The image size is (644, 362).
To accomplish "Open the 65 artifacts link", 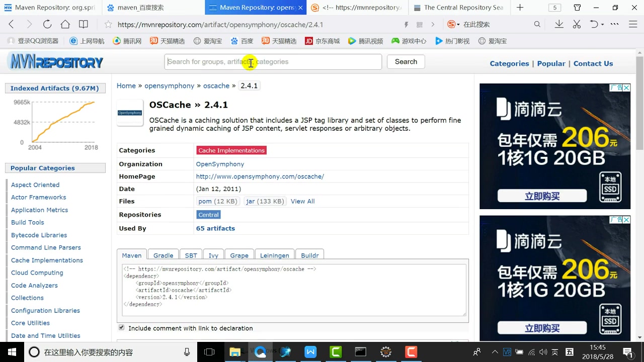I will coord(215,228).
